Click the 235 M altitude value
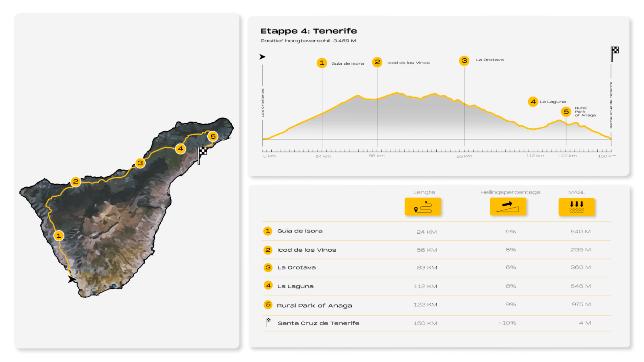 581,249
